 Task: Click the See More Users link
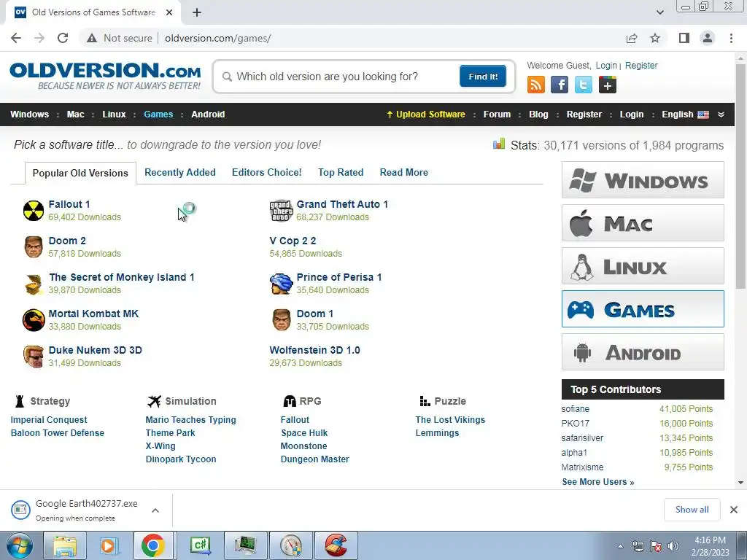click(x=598, y=482)
